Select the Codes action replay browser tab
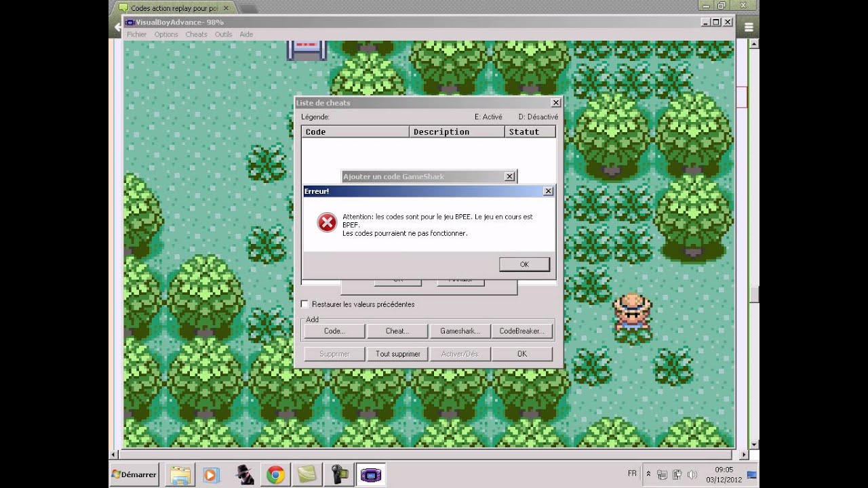The width and height of the screenshot is (868, 488). pyautogui.click(x=175, y=8)
